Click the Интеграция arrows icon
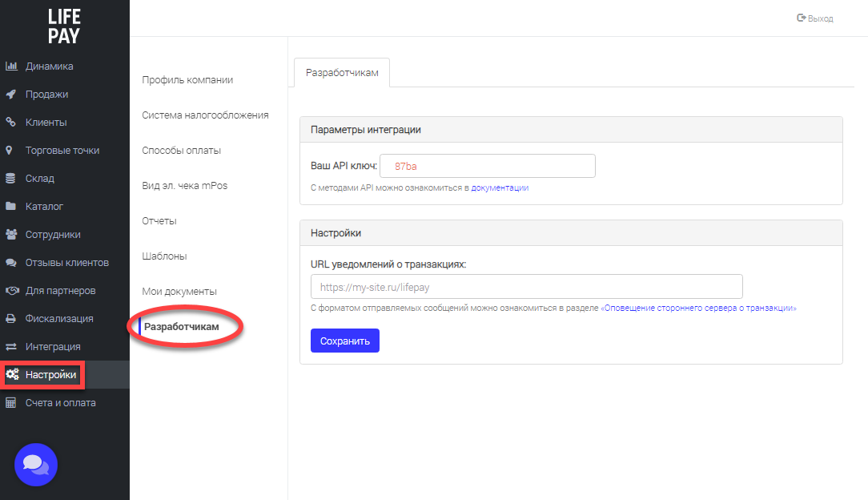Image resolution: width=868 pixels, height=500 pixels. point(11,347)
